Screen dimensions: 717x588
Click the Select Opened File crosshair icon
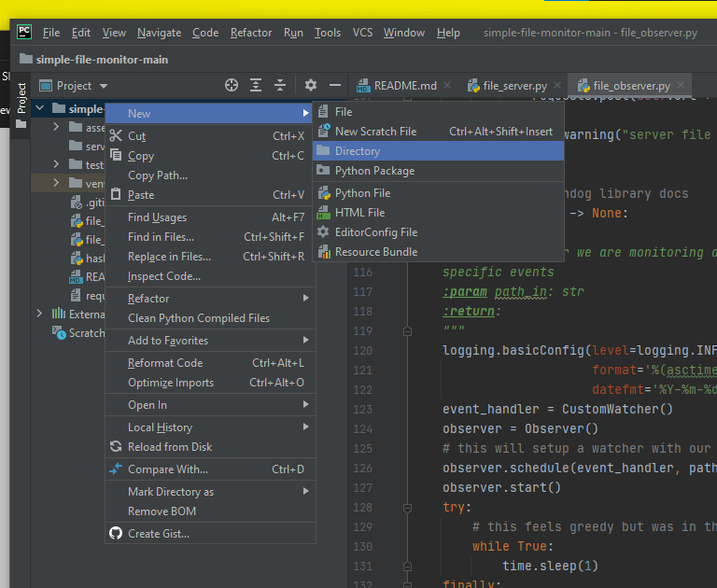[232, 85]
